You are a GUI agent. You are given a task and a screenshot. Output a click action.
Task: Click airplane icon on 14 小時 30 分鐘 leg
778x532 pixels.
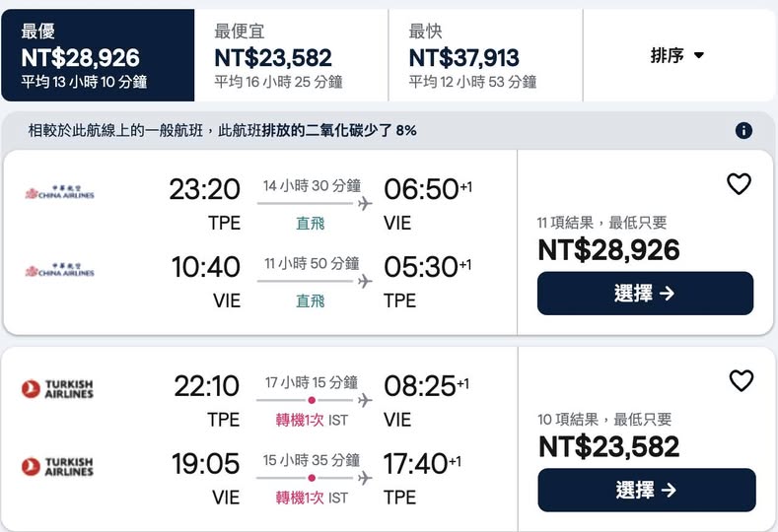click(x=365, y=204)
